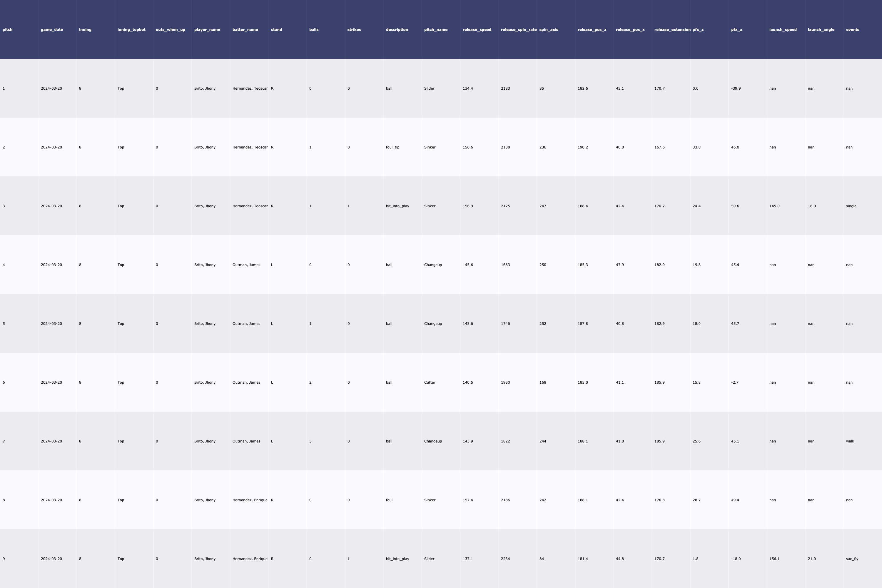Click the launch_angle column header
The width and height of the screenshot is (882, 588).
pos(821,30)
